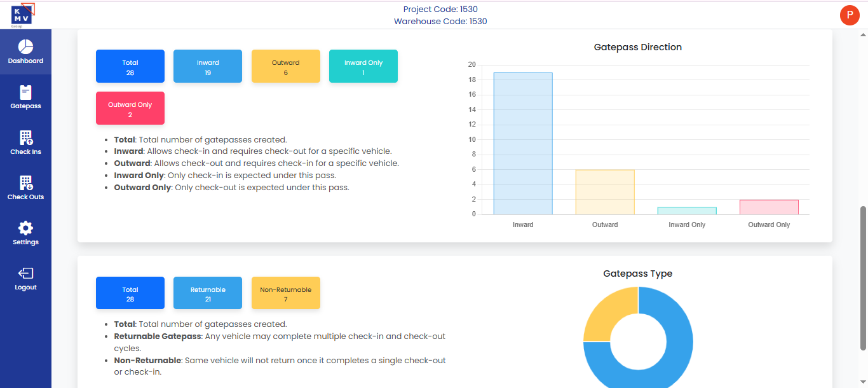Open the Check Outs building icon

pos(25,183)
